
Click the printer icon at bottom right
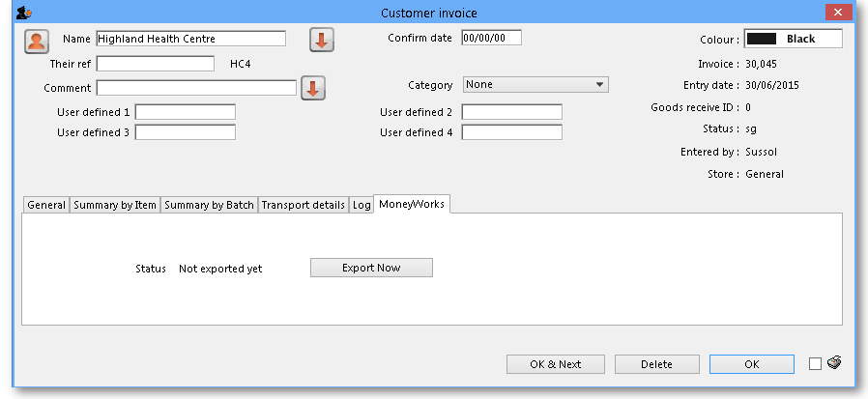point(834,363)
